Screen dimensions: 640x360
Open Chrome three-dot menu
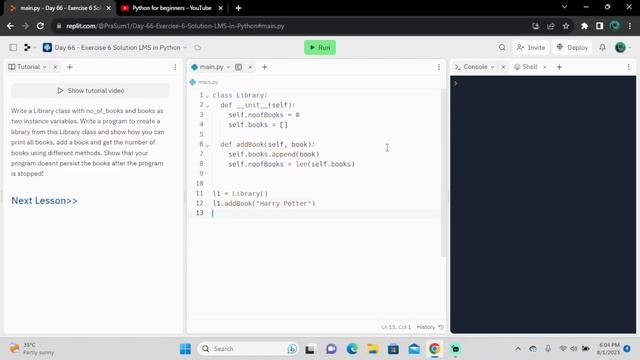pyautogui.click(x=630, y=26)
